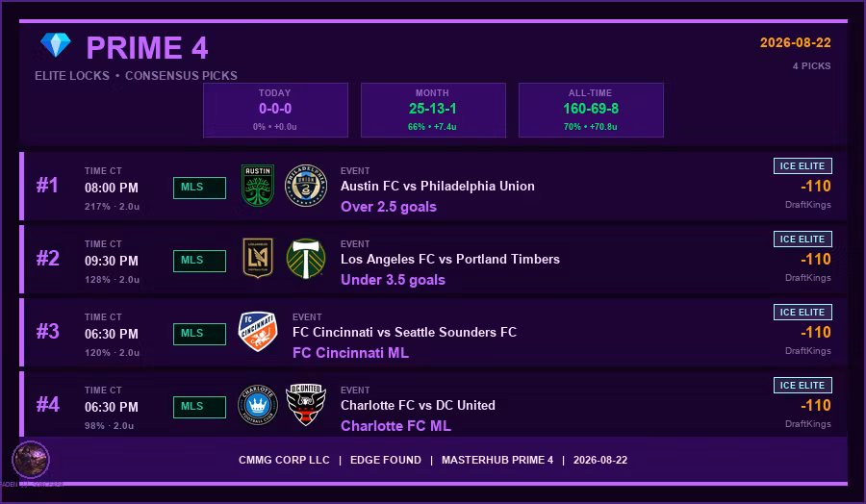
Task: Click the Austin FC team crest
Action: [258, 186]
